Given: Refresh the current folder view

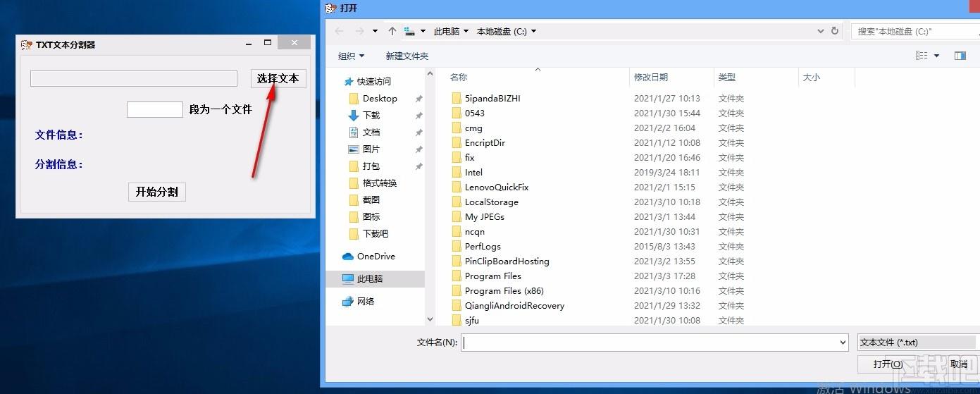Looking at the screenshot, I should 835,31.
